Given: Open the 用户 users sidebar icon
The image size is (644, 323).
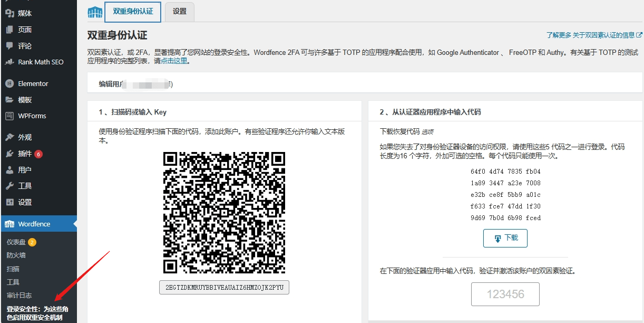Looking at the screenshot, I should pos(9,169).
